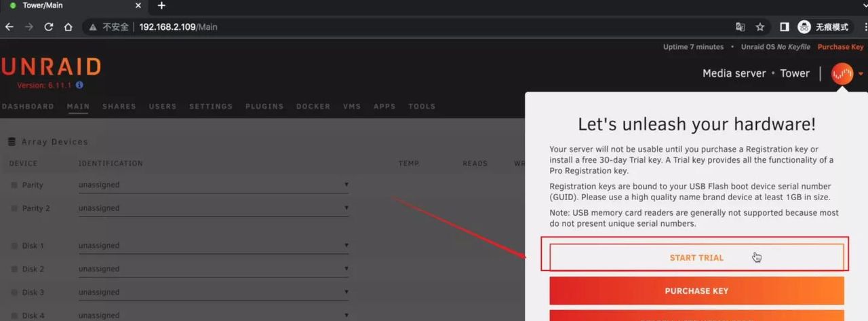Click the incognito profile button
The height and width of the screenshot is (321, 868).
(824, 27)
